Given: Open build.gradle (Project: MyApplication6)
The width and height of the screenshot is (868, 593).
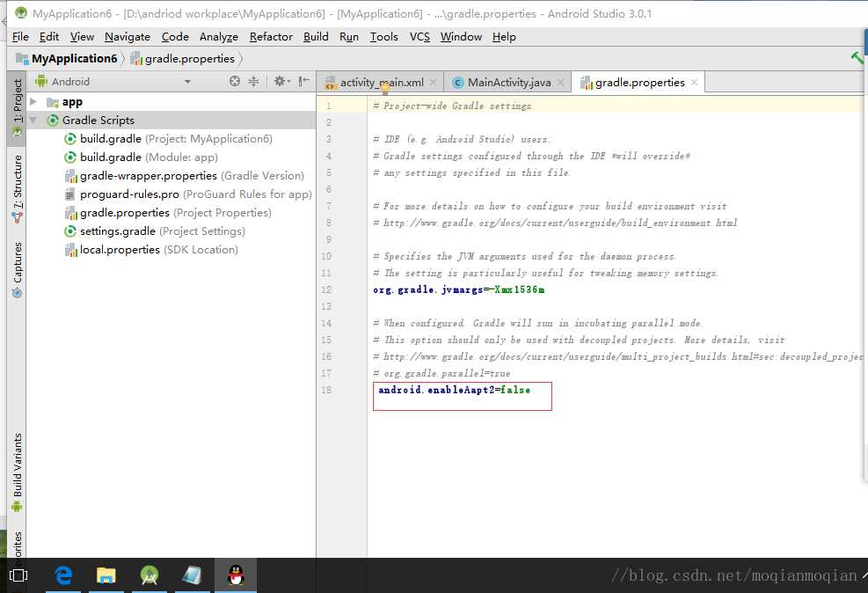Looking at the screenshot, I should (168, 139).
